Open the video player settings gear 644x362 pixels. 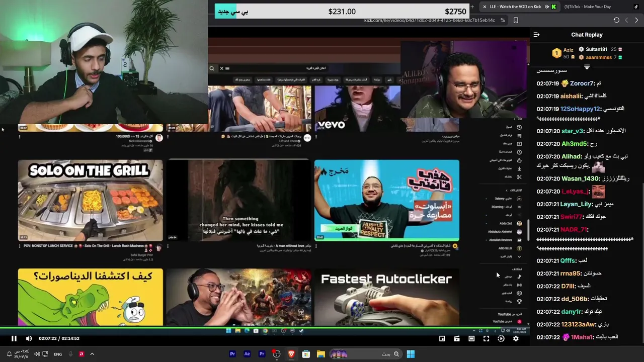coord(516,338)
